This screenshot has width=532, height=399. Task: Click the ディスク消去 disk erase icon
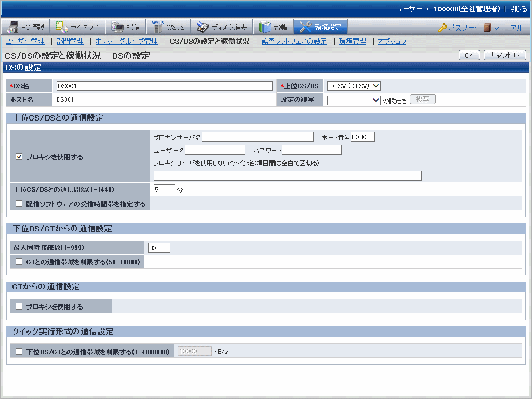tap(203, 27)
